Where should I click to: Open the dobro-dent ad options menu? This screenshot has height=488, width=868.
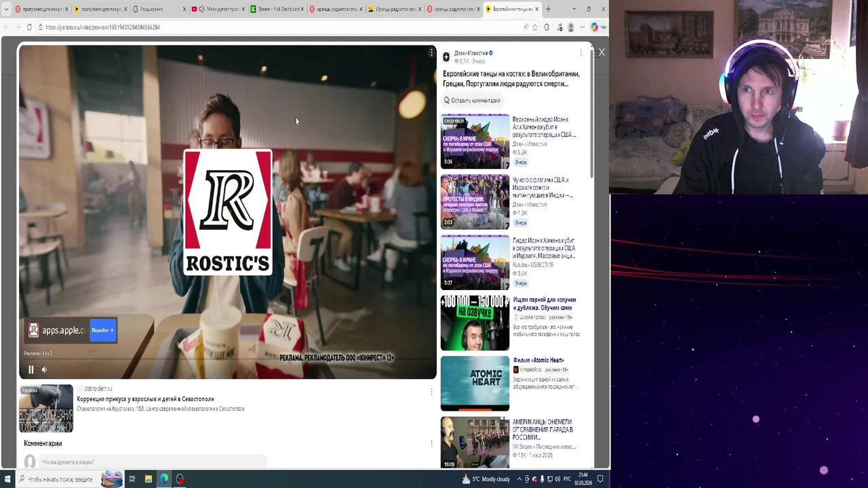431,392
